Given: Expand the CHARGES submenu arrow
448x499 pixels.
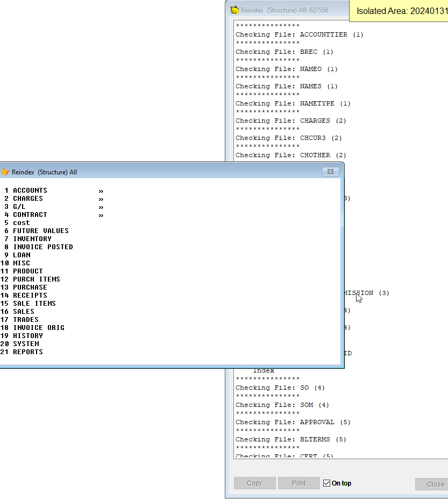Looking at the screenshot, I should click(x=101, y=199).
